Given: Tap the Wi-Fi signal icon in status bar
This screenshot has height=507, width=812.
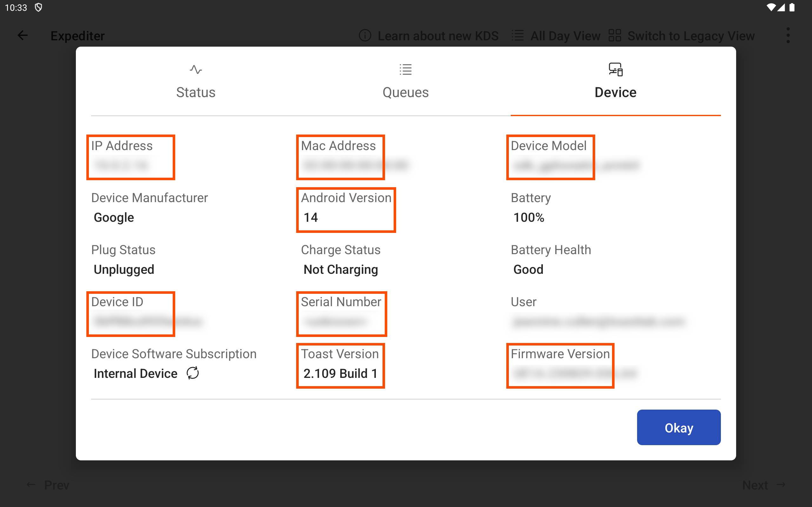Looking at the screenshot, I should pyautogui.click(x=771, y=7).
